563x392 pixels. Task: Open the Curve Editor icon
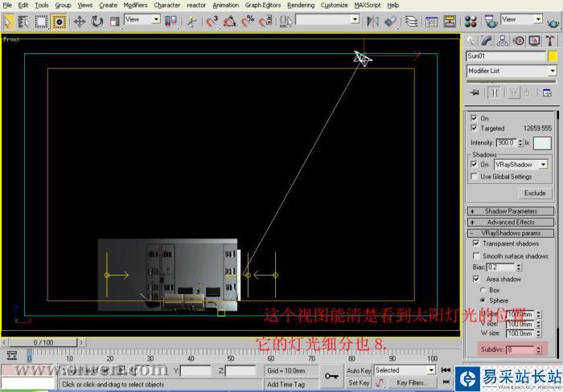tap(432, 22)
